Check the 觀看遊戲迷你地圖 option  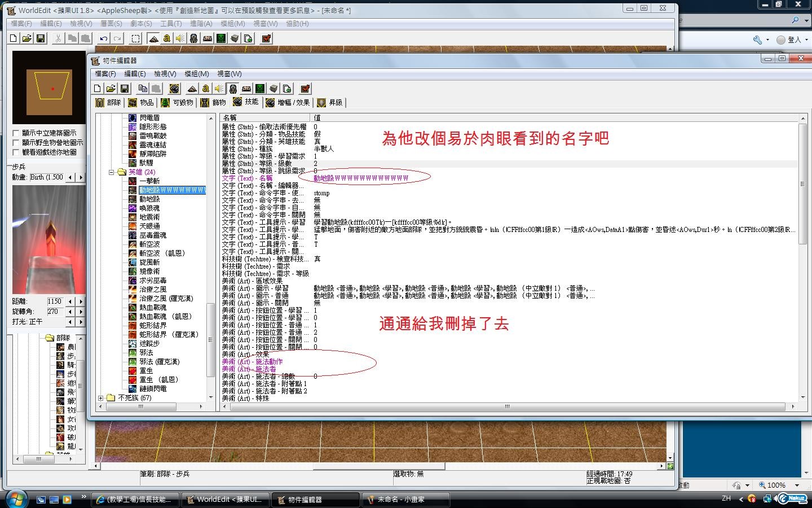(x=16, y=152)
